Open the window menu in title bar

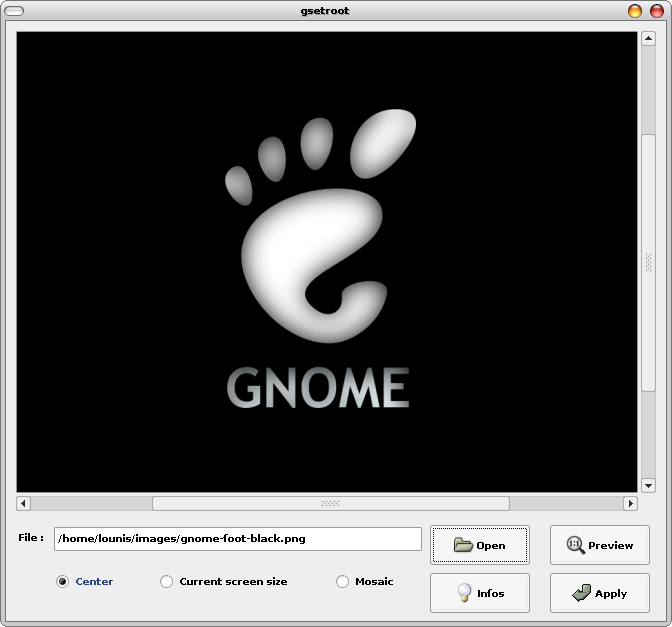coord(14,11)
